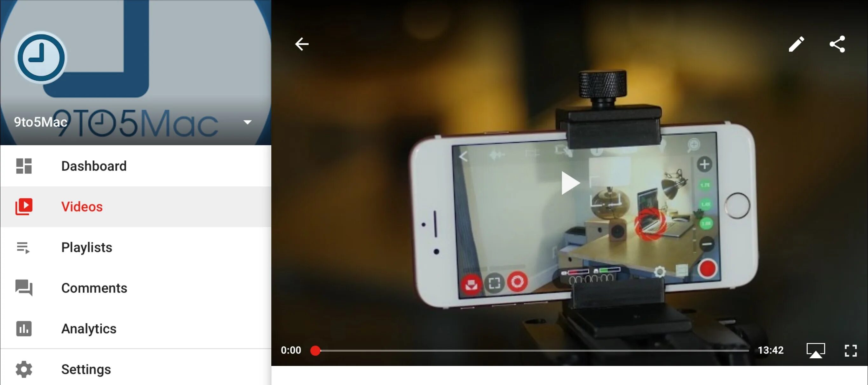Click the Dashboard icon in sidebar
This screenshot has height=385, width=868.
coord(24,166)
